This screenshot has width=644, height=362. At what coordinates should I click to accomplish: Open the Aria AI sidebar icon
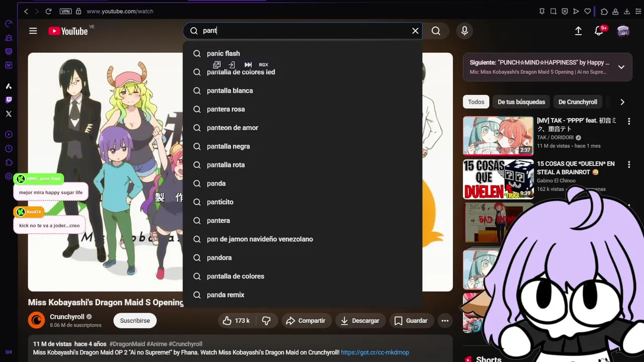coord(9,86)
